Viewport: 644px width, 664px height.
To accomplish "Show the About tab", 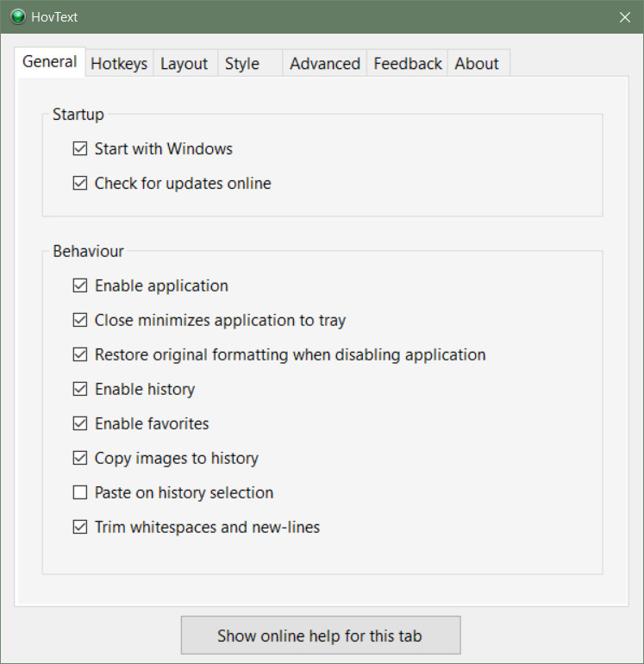I will (478, 64).
